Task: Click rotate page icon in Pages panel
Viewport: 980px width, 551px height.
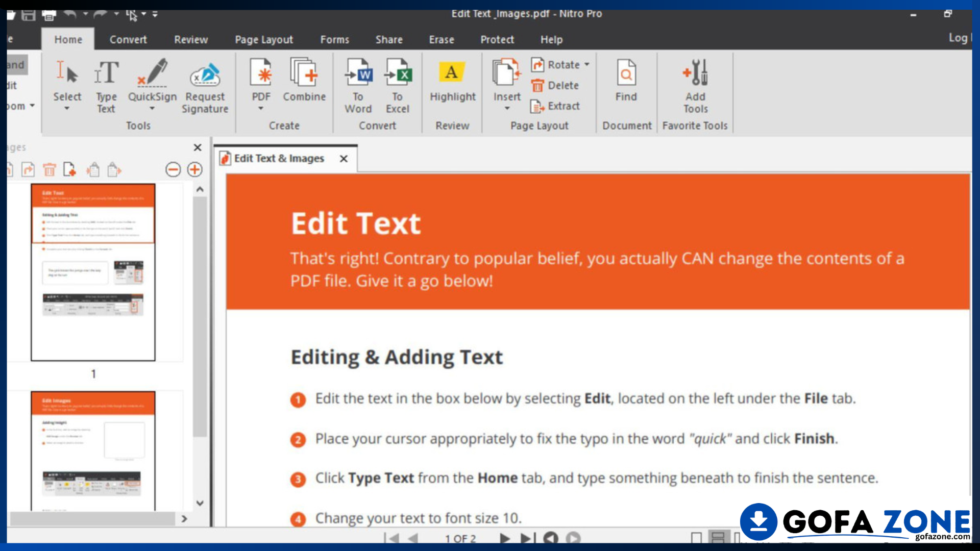Action: coord(28,169)
